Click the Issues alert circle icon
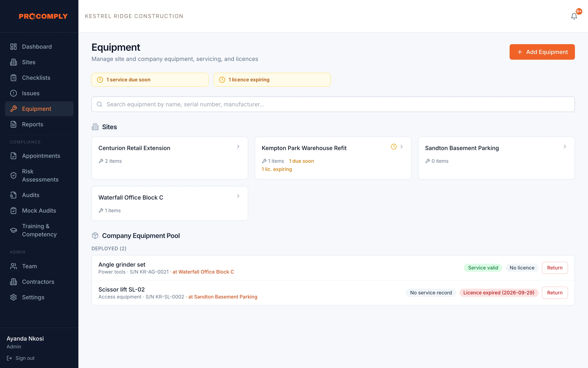Screen dimensions: 588x368 point(13,93)
